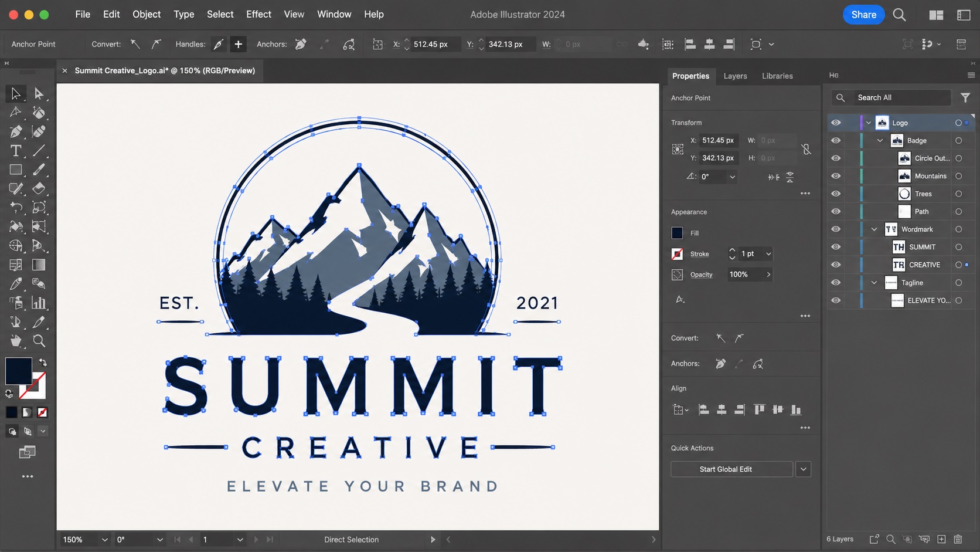Click the Fill color swatch in Appearance
980x552 pixels.
coord(677,233)
